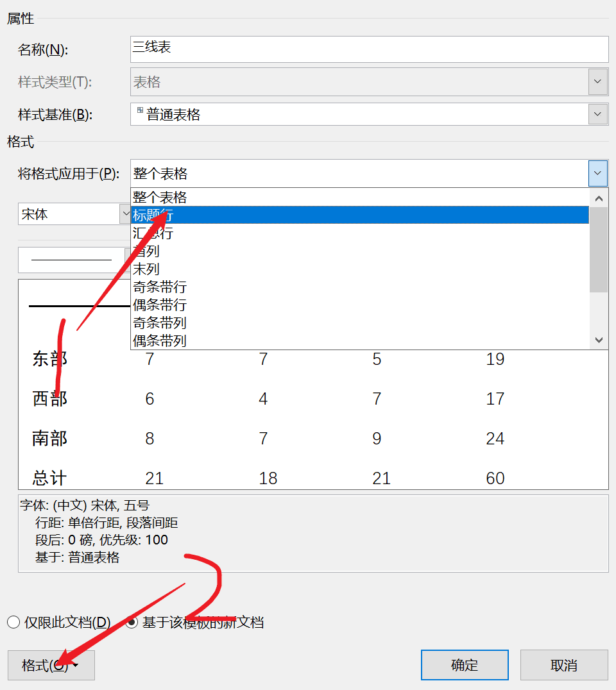Confirm changes with the 确定 button

[x=465, y=665]
